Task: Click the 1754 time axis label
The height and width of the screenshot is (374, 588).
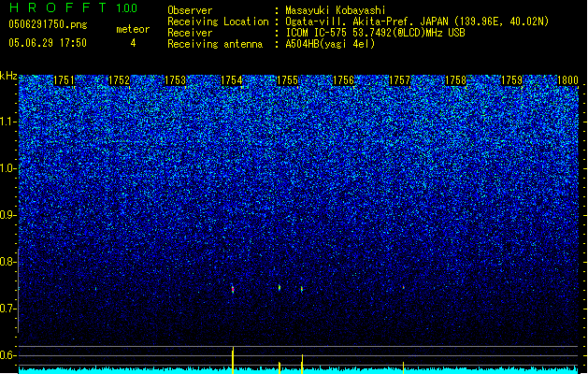Action: [x=232, y=80]
